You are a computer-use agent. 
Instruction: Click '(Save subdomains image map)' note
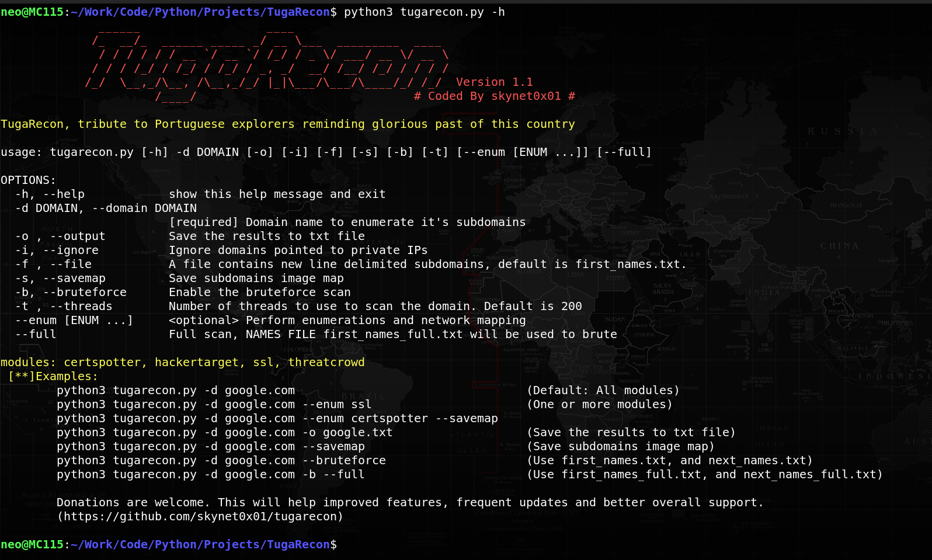coord(621,446)
